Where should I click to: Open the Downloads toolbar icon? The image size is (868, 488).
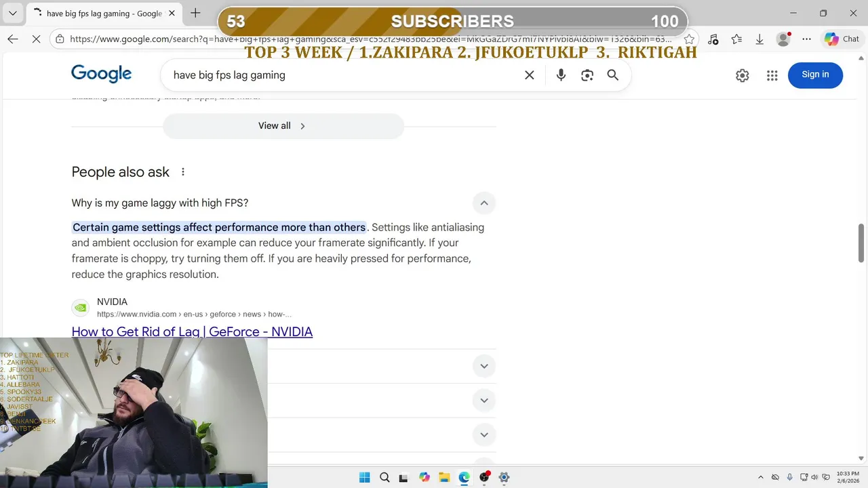click(759, 39)
